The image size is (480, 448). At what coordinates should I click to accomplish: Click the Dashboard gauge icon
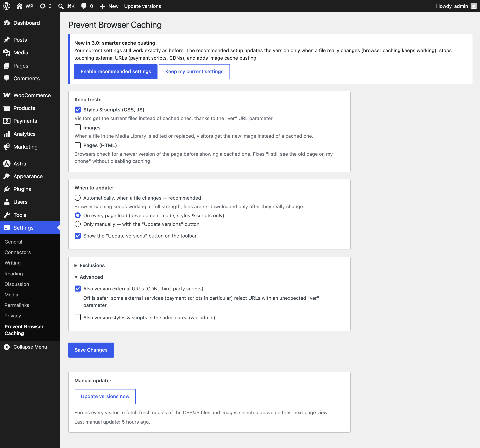(7, 23)
